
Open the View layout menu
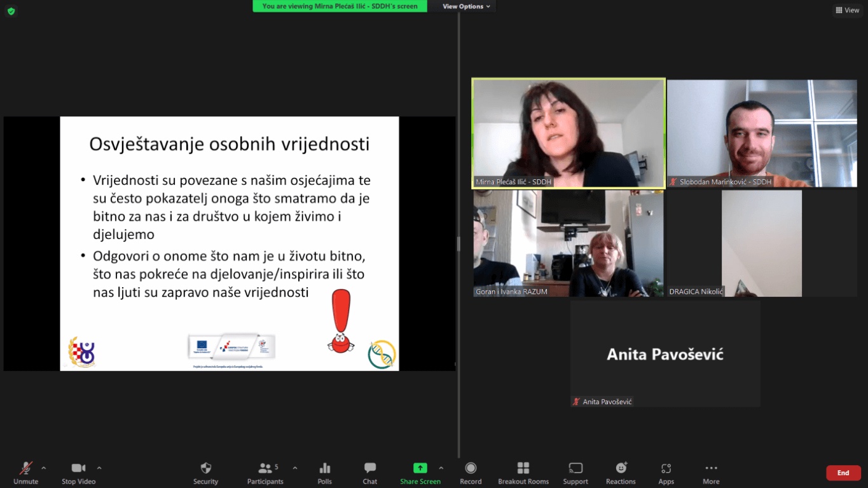(x=847, y=10)
